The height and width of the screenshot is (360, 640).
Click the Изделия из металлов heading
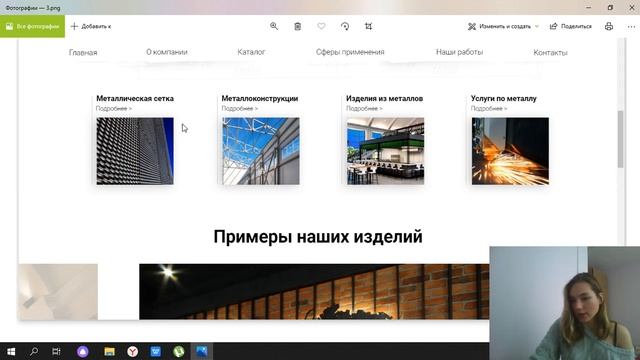point(384,98)
